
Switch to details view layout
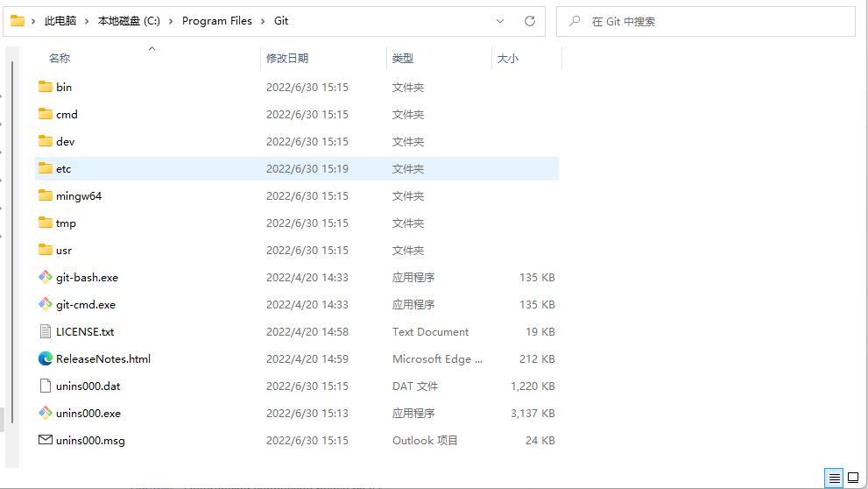pos(835,478)
